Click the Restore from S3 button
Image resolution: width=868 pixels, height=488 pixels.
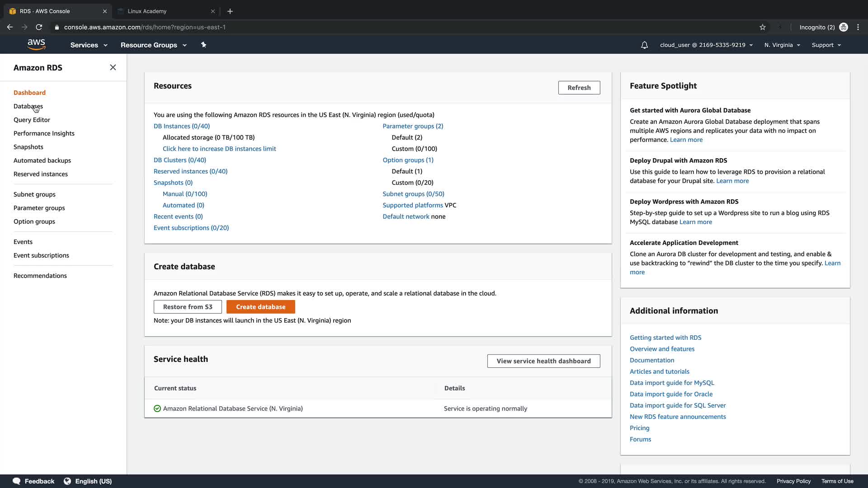[x=188, y=307]
